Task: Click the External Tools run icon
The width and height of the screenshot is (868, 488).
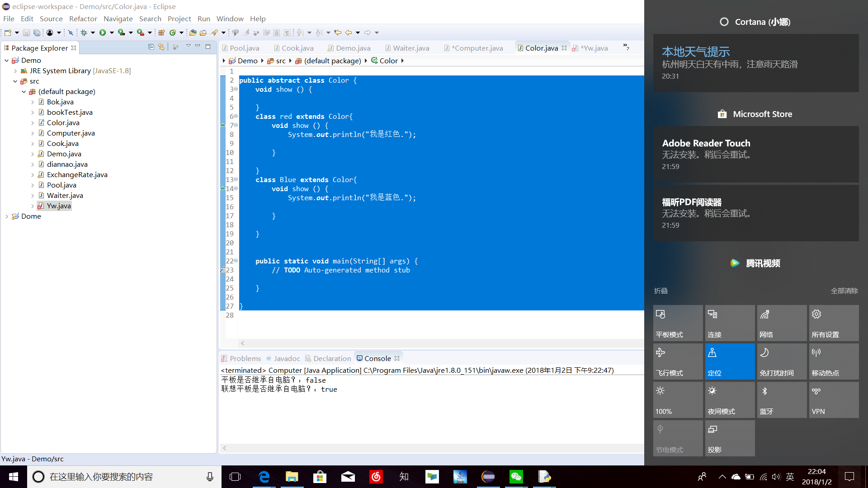Action: [x=141, y=33]
